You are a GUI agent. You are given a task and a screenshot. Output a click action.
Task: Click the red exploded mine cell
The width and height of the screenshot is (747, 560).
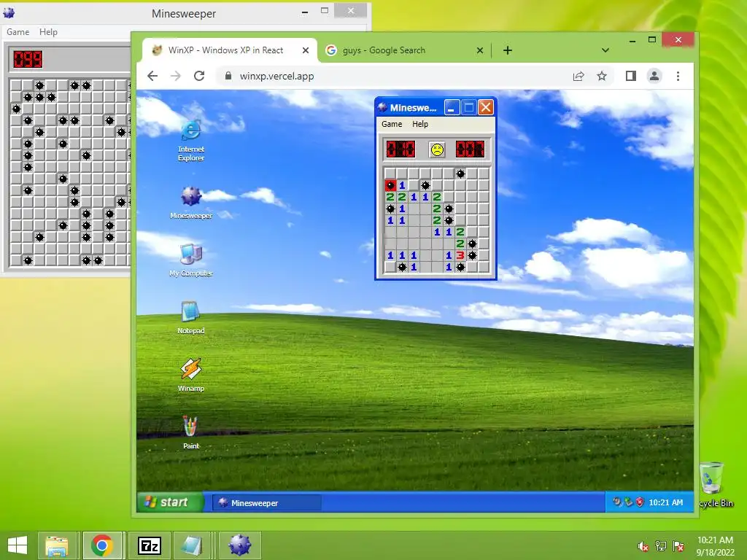click(x=391, y=185)
